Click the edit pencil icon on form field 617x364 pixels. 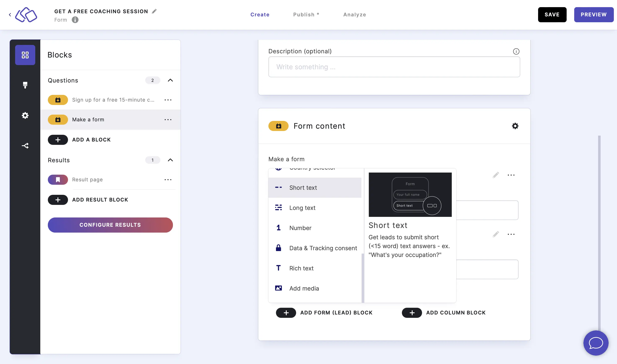click(x=495, y=175)
